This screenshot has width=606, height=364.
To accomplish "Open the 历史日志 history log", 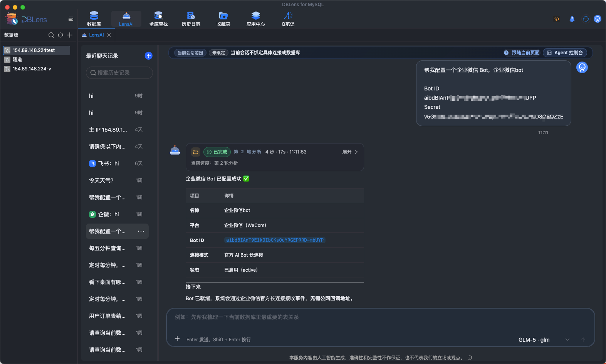I will pos(191,19).
